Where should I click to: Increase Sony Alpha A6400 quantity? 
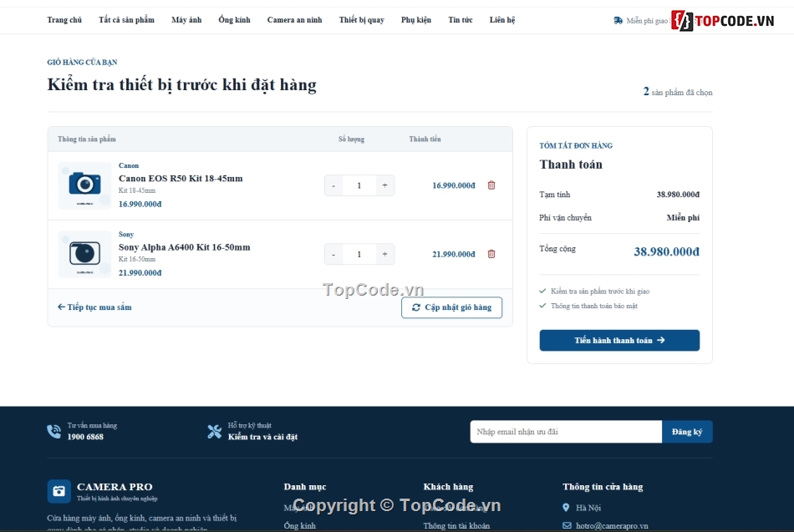[x=384, y=254]
